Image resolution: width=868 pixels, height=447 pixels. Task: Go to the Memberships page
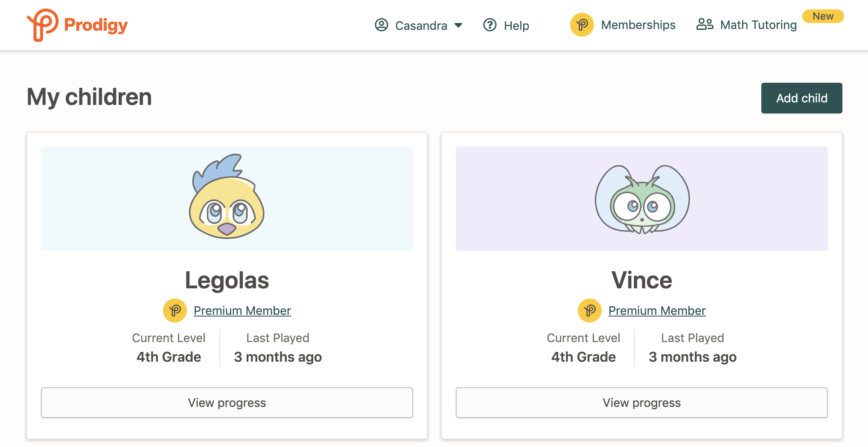pyautogui.click(x=638, y=25)
